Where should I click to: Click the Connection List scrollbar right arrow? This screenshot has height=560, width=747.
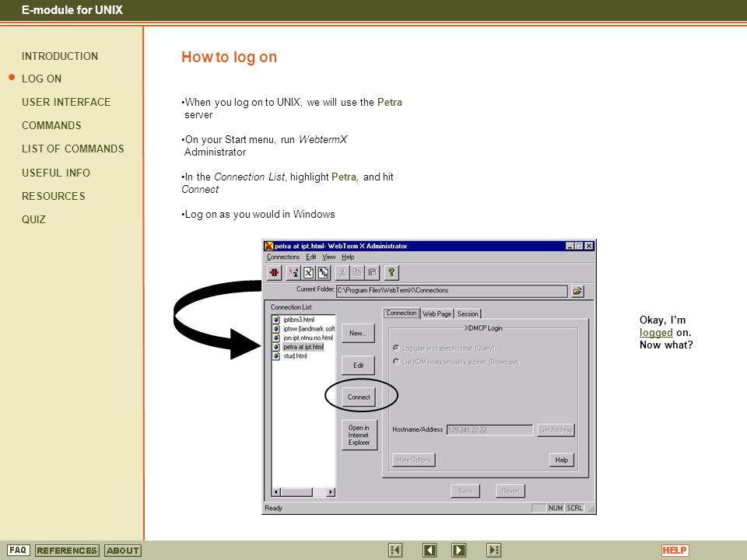pos(331,492)
